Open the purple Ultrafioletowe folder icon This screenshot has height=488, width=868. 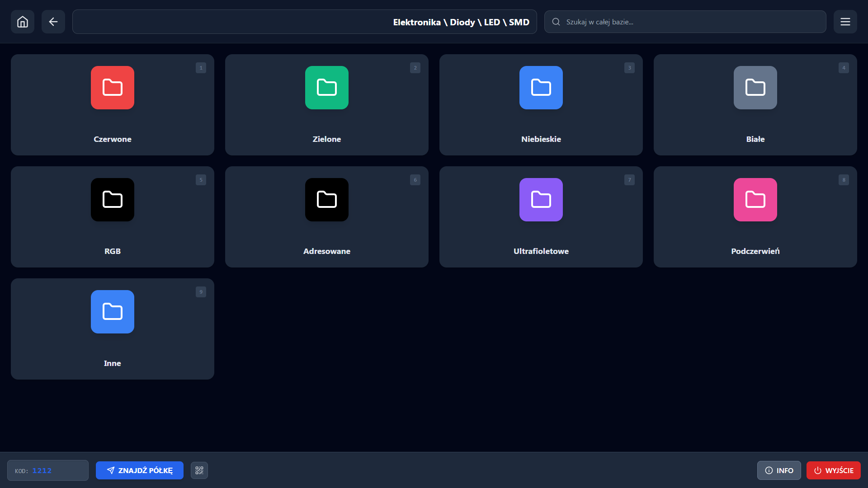[x=541, y=200]
